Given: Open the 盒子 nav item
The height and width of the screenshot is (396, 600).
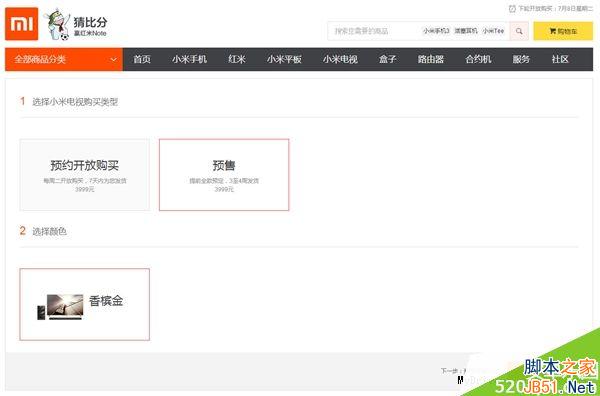Looking at the screenshot, I should (388, 59).
